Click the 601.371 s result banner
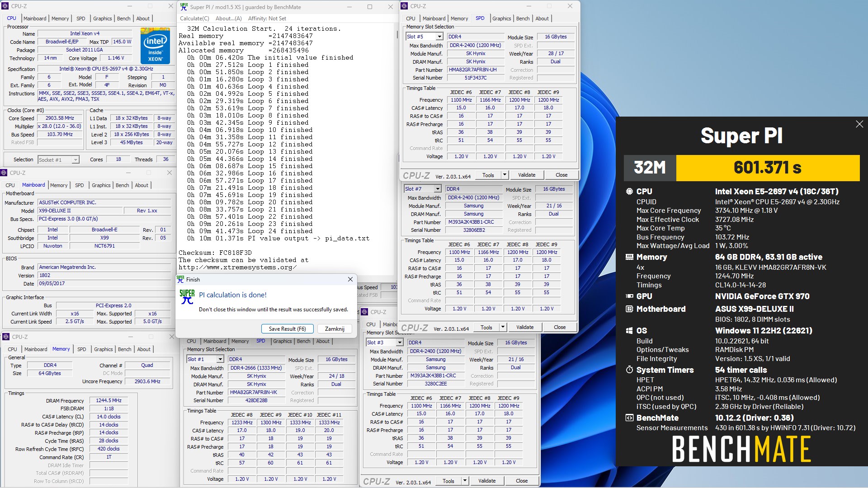This screenshot has width=868, height=488. click(x=768, y=168)
